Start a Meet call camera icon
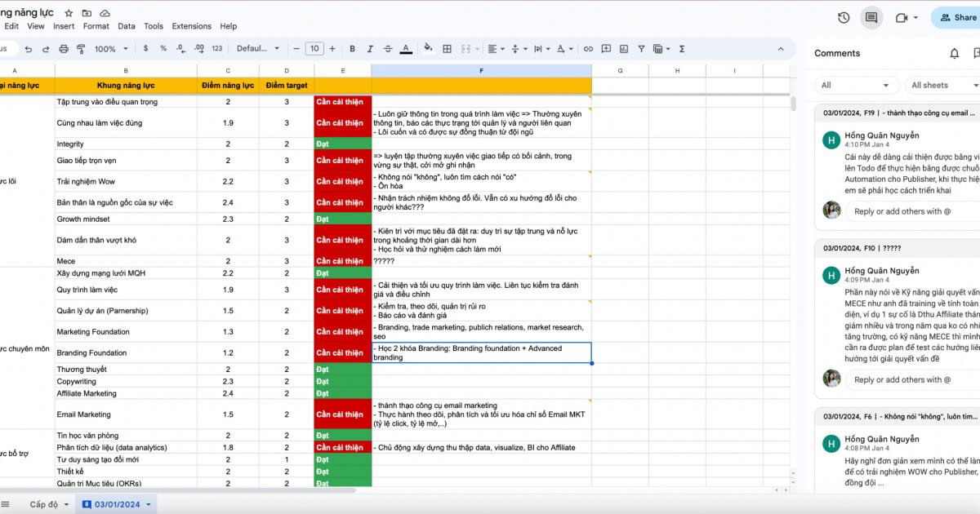Viewport: 980px width, 514px height. coord(902,17)
